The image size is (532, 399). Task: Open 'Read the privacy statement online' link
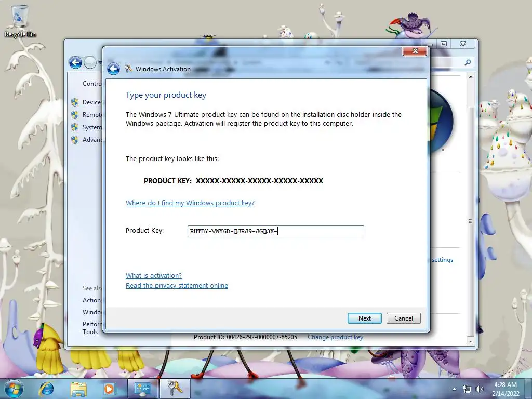tap(177, 285)
